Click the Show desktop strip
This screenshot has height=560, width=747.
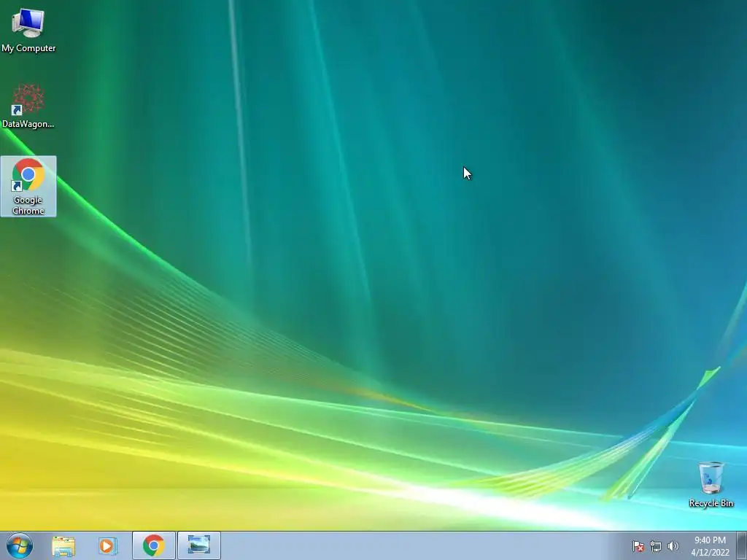(x=742, y=545)
